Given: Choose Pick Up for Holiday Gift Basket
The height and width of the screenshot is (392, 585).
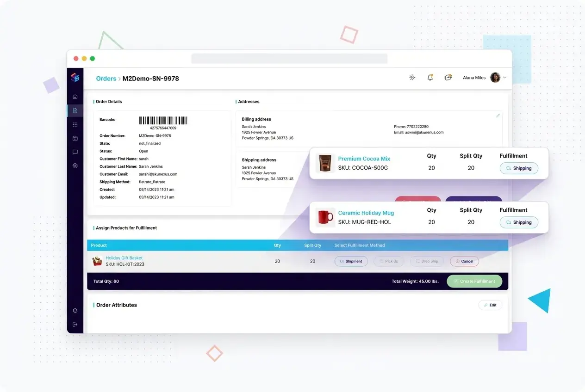Looking at the screenshot, I should pyautogui.click(x=389, y=261).
